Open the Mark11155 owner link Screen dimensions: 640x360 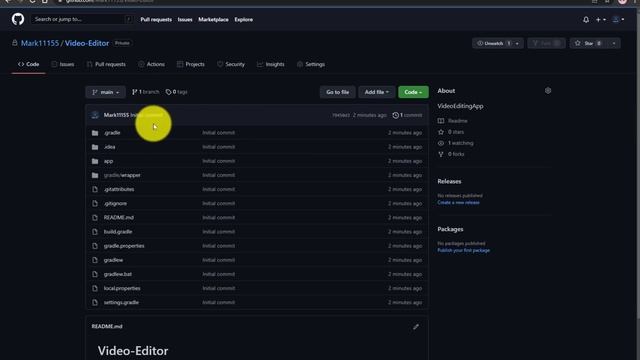tap(40, 43)
